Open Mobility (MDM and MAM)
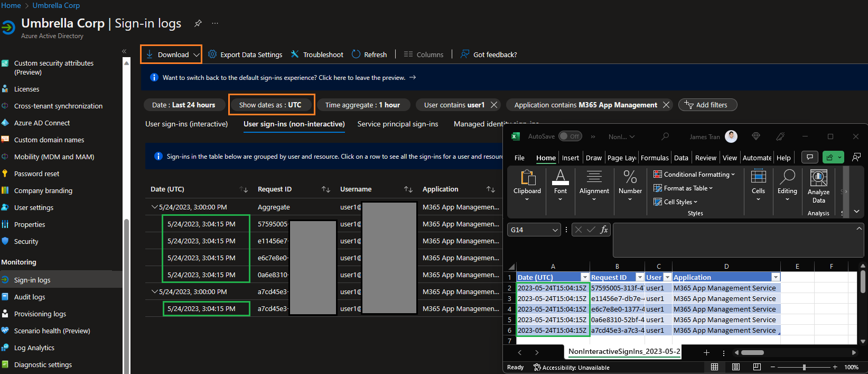This screenshot has height=374, width=868. (54, 157)
